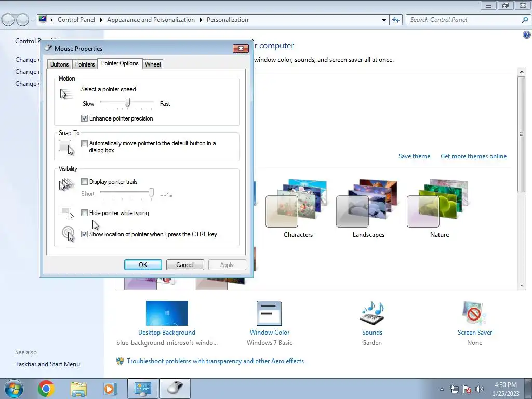Viewport: 532px width, 399px height.
Task: Click the network tray icon
Action: pyautogui.click(x=454, y=389)
